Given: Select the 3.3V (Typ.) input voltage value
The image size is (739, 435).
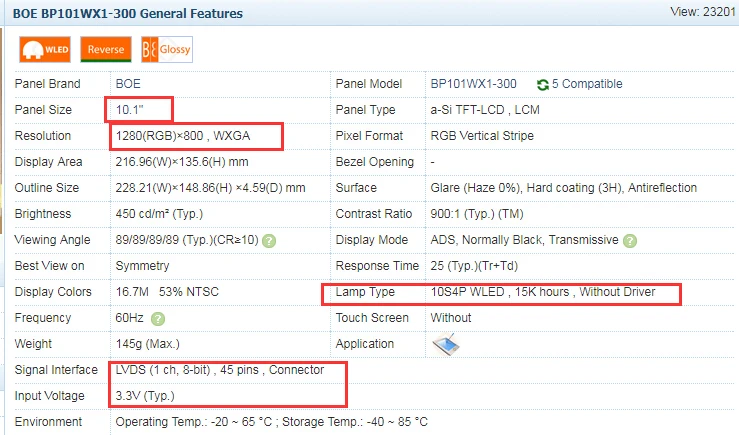Looking at the screenshot, I should coord(145,396).
